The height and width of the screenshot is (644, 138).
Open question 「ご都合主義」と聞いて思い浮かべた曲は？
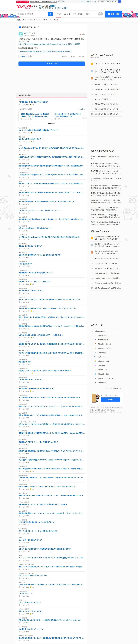pyautogui.click(x=33, y=102)
